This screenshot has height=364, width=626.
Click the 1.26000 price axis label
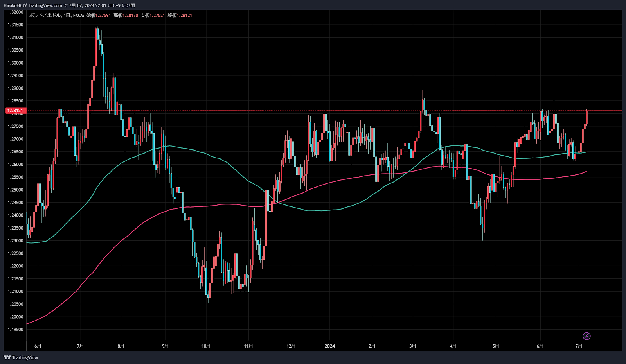click(x=15, y=165)
